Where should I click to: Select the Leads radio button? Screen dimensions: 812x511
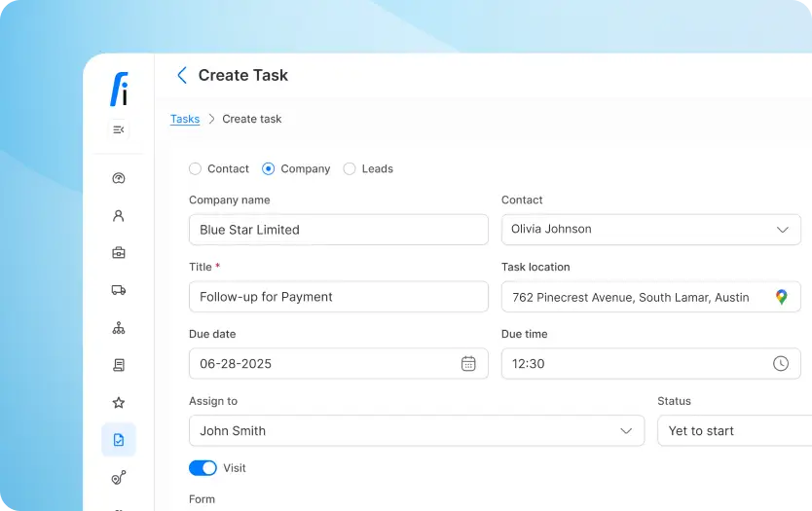click(x=350, y=168)
